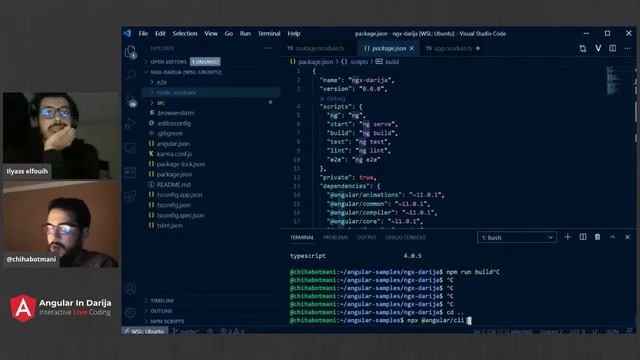Open the 1: bash terminal selector dropdown
Screen dimensions: 640x360
(x=517, y=238)
